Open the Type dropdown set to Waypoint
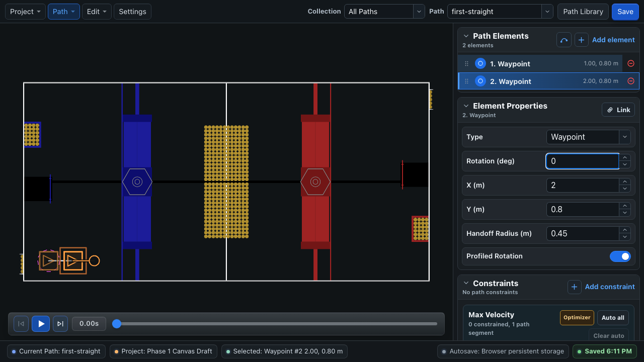The width and height of the screenshot is (644, 362). pyautogui.click(x=588, y=137)
